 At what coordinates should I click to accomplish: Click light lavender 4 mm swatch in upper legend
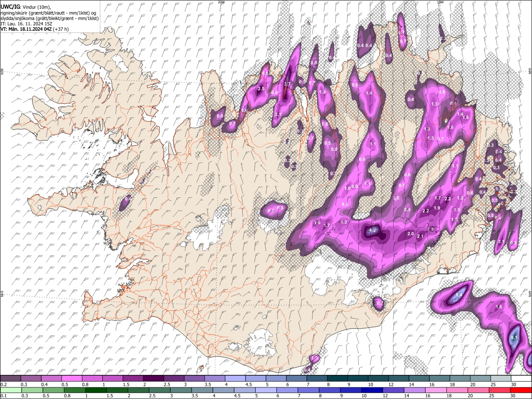[x=235, y=379]
